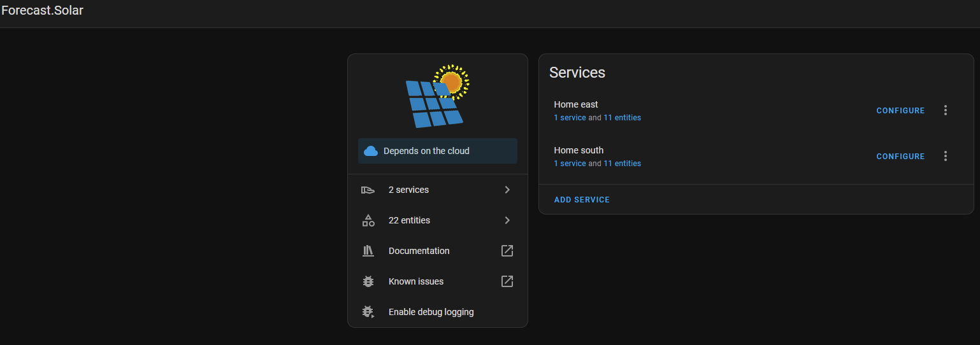Expand the 2 services chevron
Screen dimensions: 980x345
507,190
